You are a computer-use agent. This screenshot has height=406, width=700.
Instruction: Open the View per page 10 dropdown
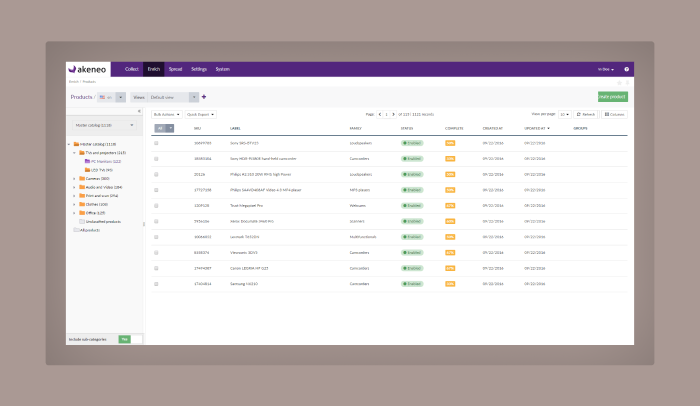(565, 115)
